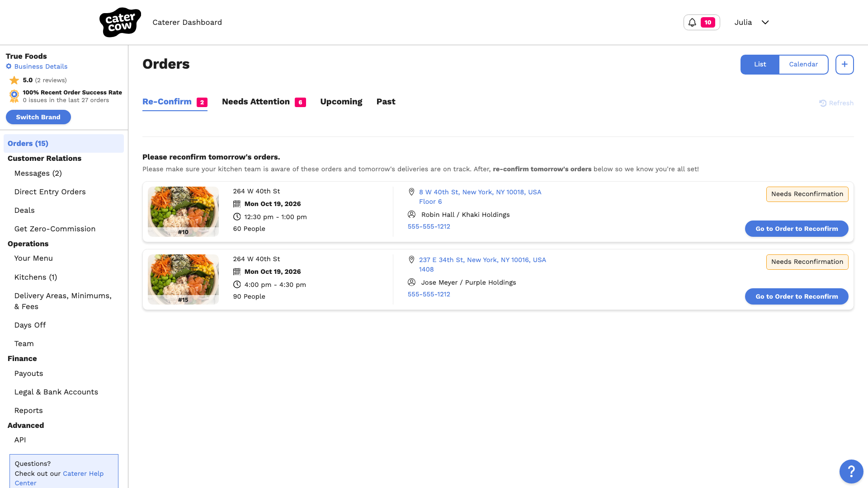The image size is (868, 488).
Task: Click the Business Details gear icon
Action: click(x=9, y=66)
